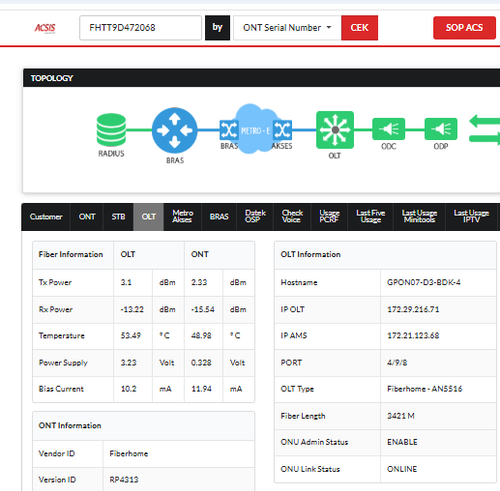Screen dimensions: 500x491
Task: Switch to the Customer tab
Action: click(46, 217)
